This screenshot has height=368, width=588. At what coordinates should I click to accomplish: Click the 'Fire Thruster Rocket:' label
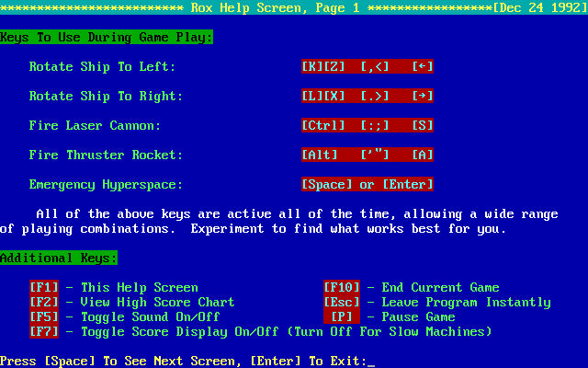pyautogui.click(x=107, y=155)
